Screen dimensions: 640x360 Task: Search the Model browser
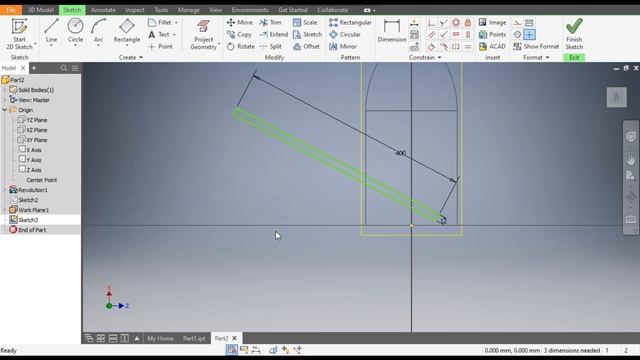tap(64, 68)
